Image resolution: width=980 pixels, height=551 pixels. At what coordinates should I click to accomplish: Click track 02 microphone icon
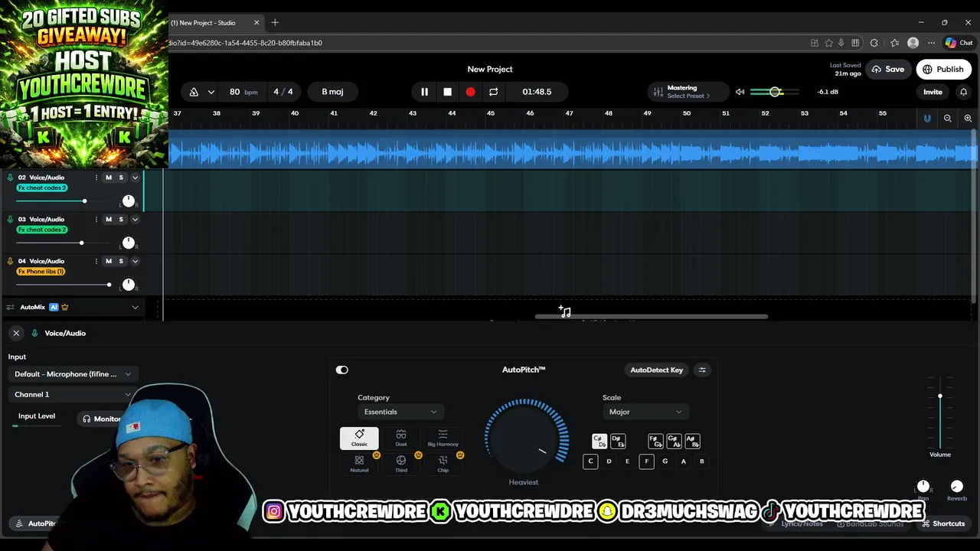tap(10, 178)
